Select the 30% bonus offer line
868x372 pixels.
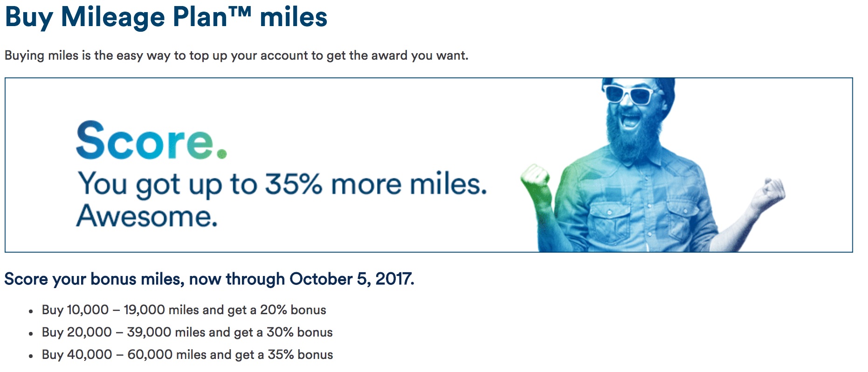click(187, 332)
